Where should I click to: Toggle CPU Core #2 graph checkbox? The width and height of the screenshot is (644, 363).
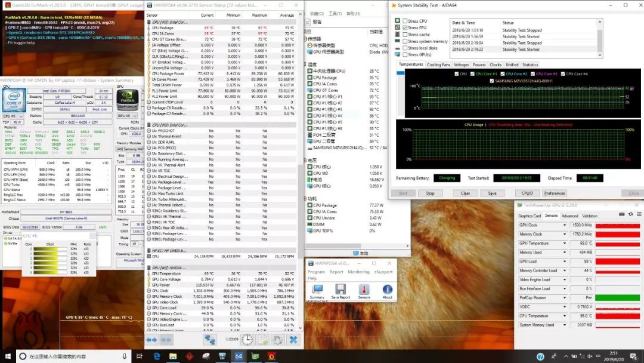tap(502, 74)
